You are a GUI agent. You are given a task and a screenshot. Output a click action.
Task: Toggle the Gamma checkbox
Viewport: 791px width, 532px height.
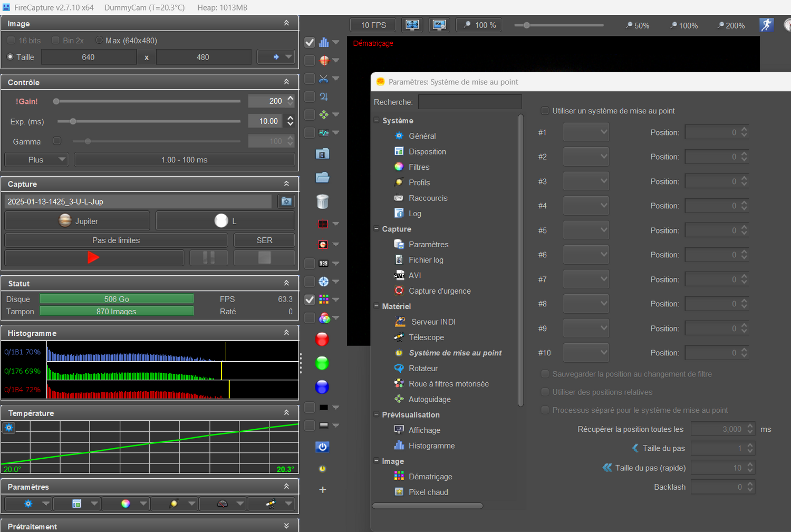coord(57,141)
